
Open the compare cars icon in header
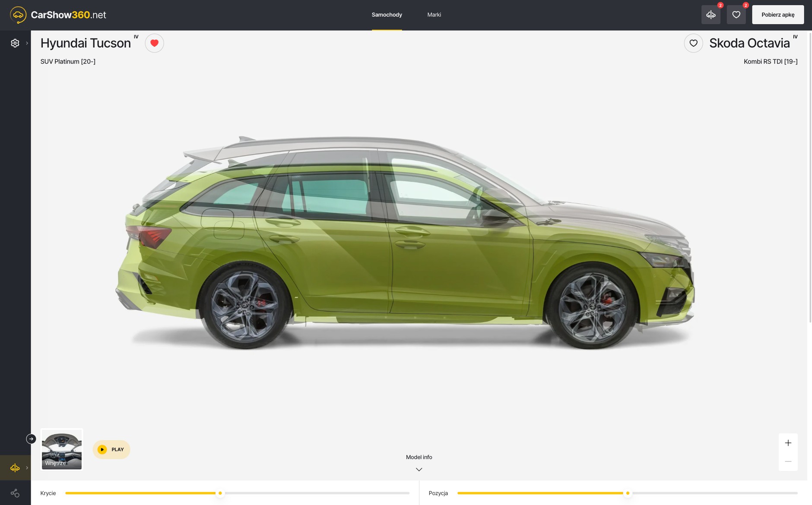click(x=710, y=15)
